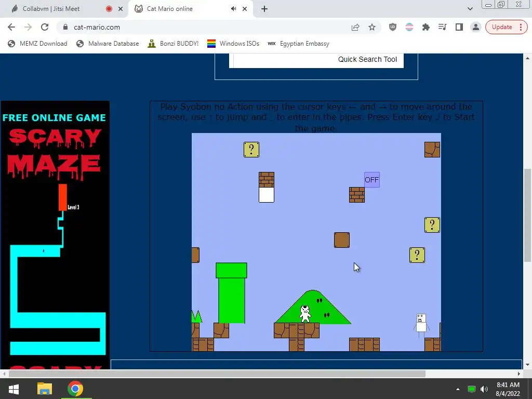532x399 pixels.
Task: Click the green network tray icon
Action: click(472, 389)
